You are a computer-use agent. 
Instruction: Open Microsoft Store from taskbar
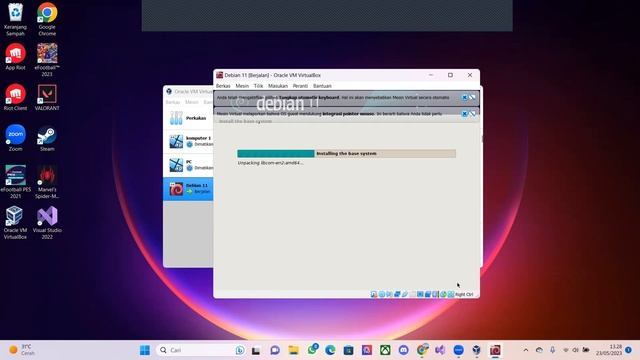pos(349,350)
